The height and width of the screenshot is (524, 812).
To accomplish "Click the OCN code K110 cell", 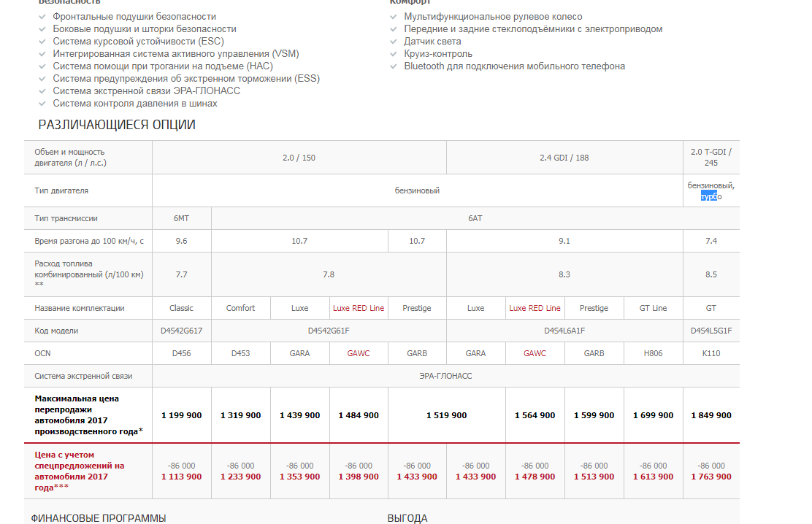I will [710, 353].
